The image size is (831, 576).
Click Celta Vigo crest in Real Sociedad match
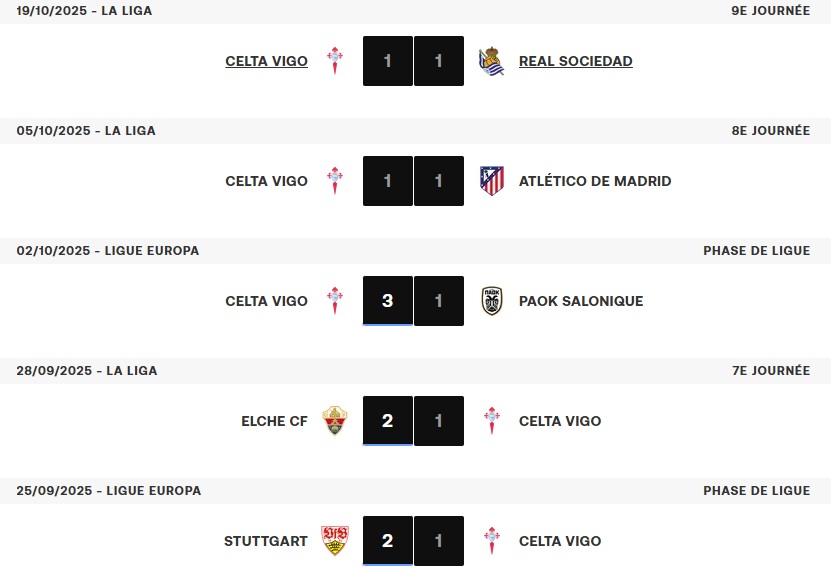click(335, 61)
